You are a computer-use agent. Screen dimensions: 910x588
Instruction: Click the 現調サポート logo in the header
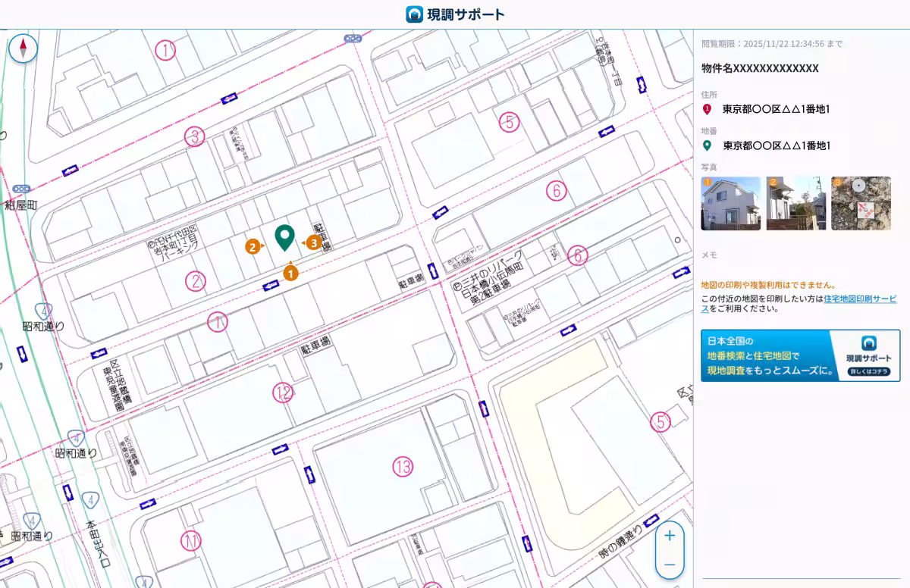coord(455,14)
